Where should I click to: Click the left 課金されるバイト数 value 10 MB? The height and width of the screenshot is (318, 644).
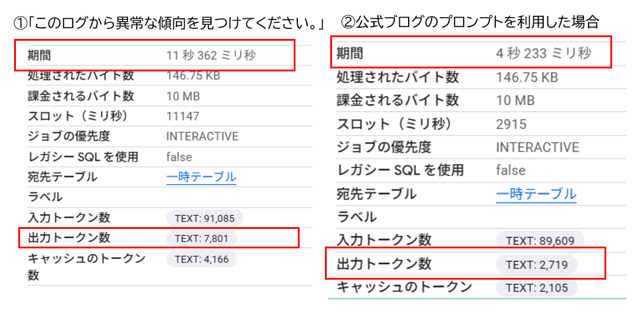tap(183, 97)
